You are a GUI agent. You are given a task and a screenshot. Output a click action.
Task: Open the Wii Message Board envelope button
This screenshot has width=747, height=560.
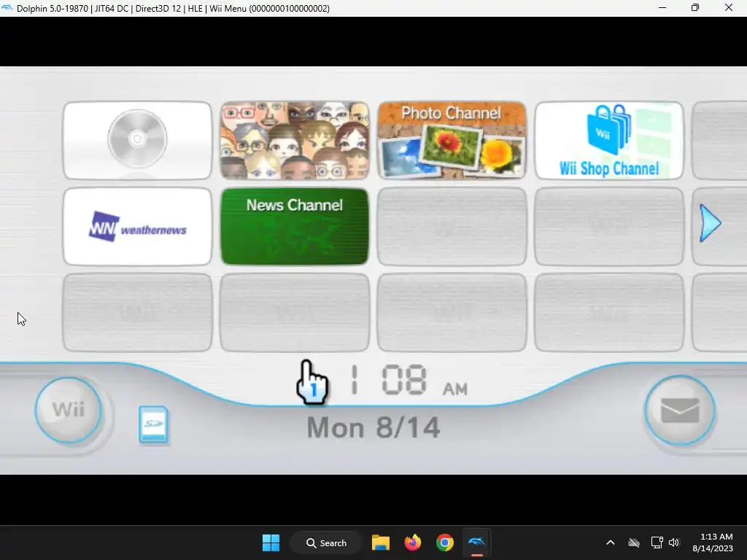click(x=680, y=411)
